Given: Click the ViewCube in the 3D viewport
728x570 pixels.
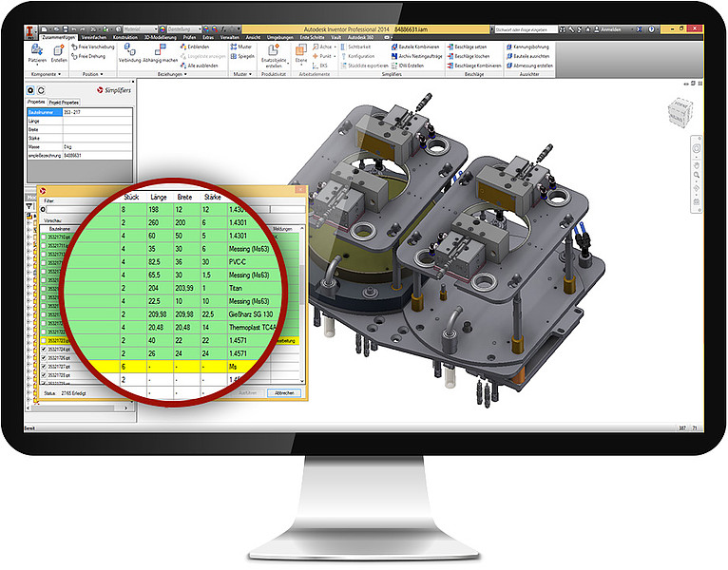Looking at the screenshot, I should (680, 112).
